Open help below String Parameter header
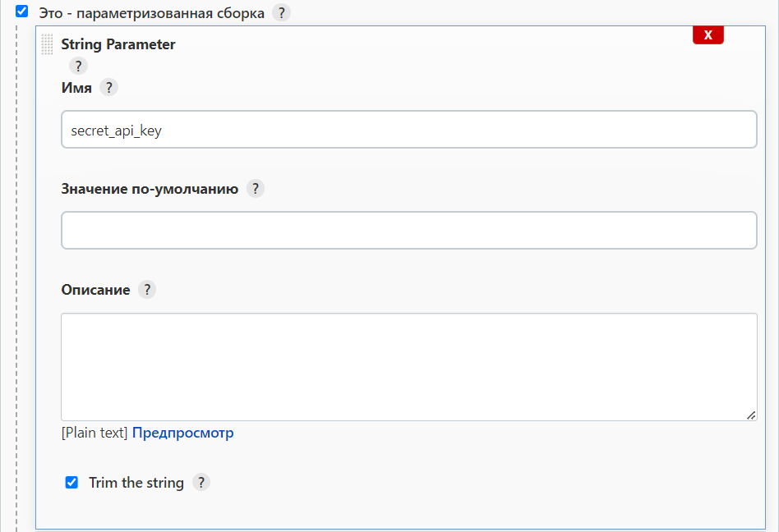Image resolution: width=779 pixels, height=532 pixels. [x=78, y=65]
